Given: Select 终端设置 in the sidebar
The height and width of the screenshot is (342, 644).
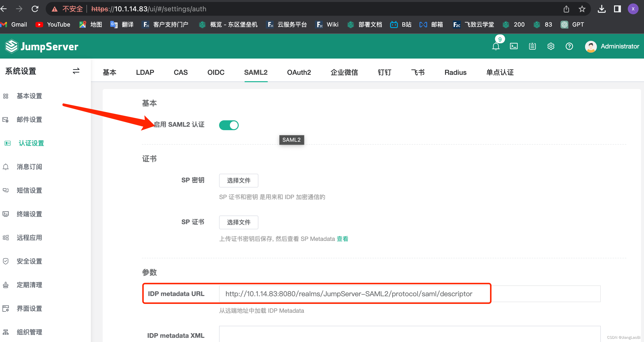Looking at the screenshot, I should pyautogui.click(x=29, y=214).
